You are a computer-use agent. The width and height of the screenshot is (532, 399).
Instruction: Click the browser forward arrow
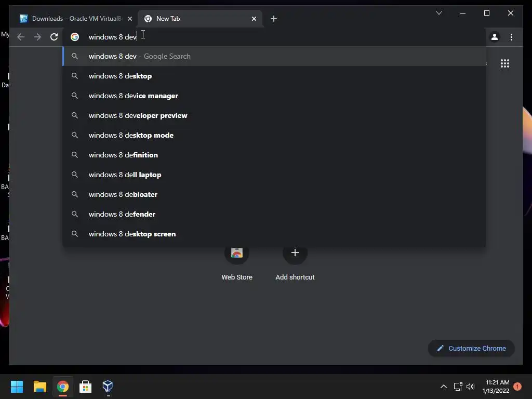click(37, 37)
